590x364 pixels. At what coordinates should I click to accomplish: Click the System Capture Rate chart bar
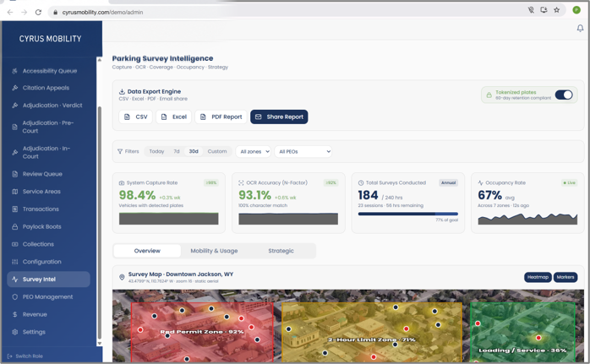tap(168, 219)
